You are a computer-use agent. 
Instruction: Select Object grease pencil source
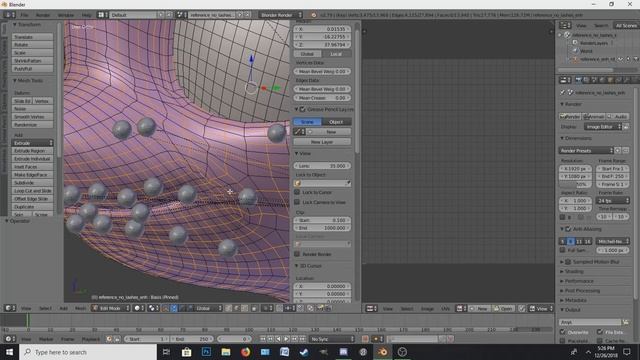tap(336, 122)
